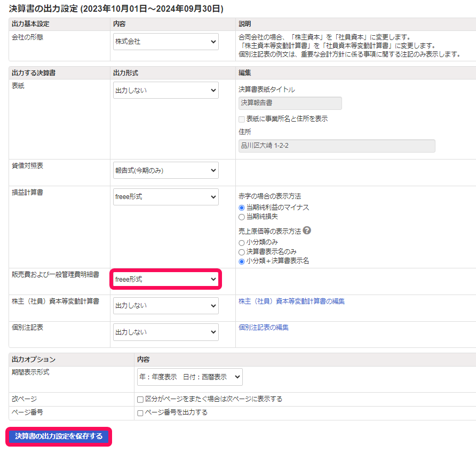Open the 会社の形態 dropdown showing 株式会社
Screen dimensions: 476x453
pos(166,42)
